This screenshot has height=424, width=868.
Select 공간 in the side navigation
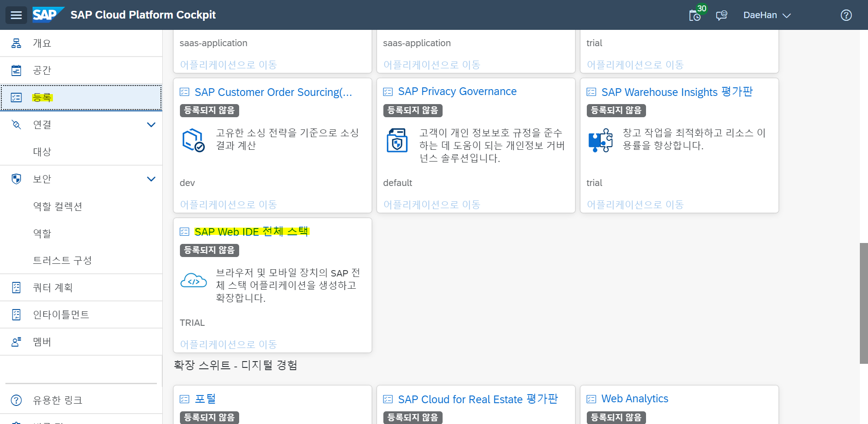(81, 70)
